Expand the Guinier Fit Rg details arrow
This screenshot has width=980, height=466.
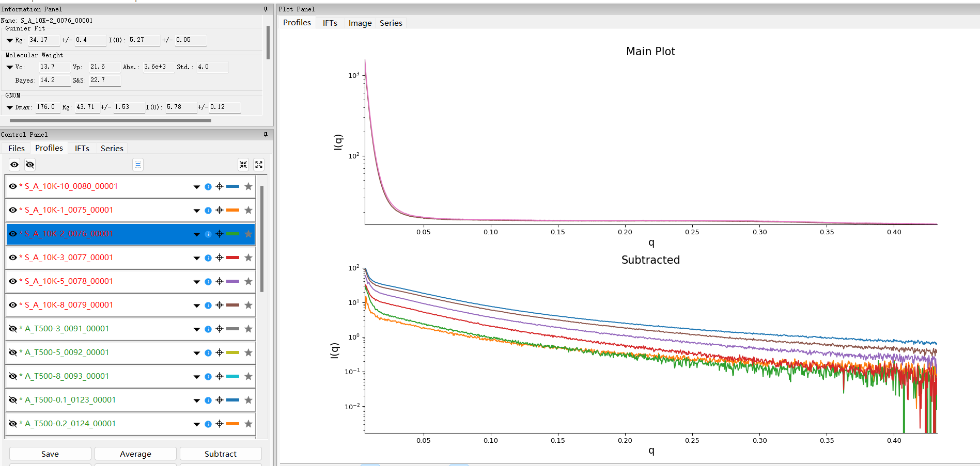coord(10,40)
